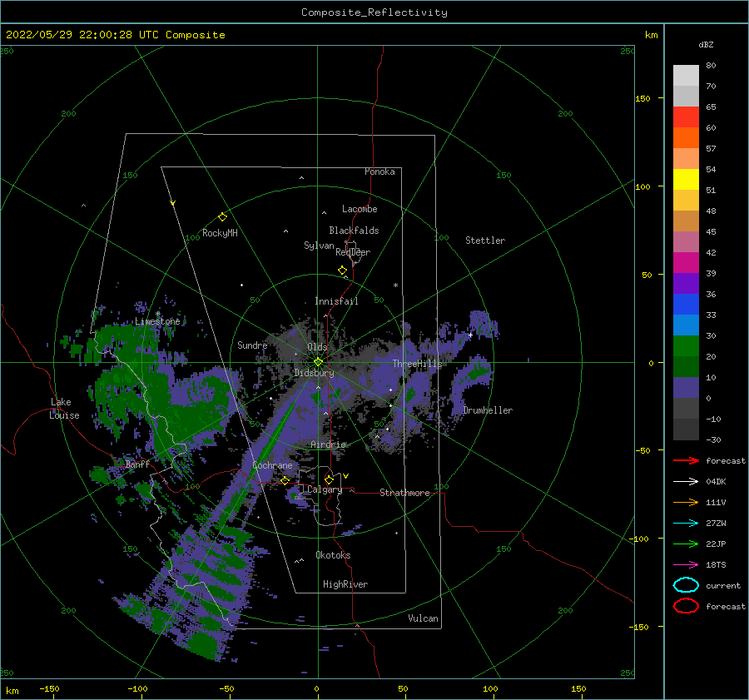
Task: Click the HighRiver town label
Action: point(345,584)
